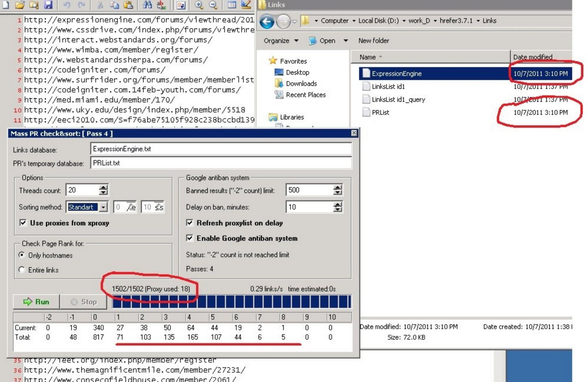
Task: Click editor line 6 codeigniter.com/forums URL
Action: pyautogui.click(x=95, y=70)
